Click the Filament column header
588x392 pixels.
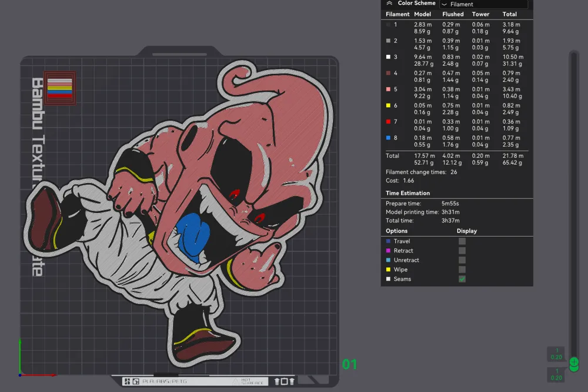click(397, 14)
